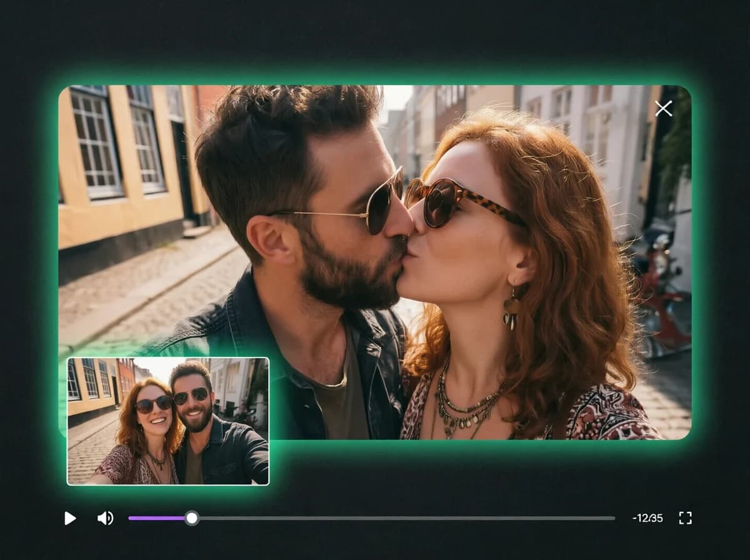Toggle fullscreen with the corner-brackets icon
This screenshot has height=560, width=750.
(686, 518)
